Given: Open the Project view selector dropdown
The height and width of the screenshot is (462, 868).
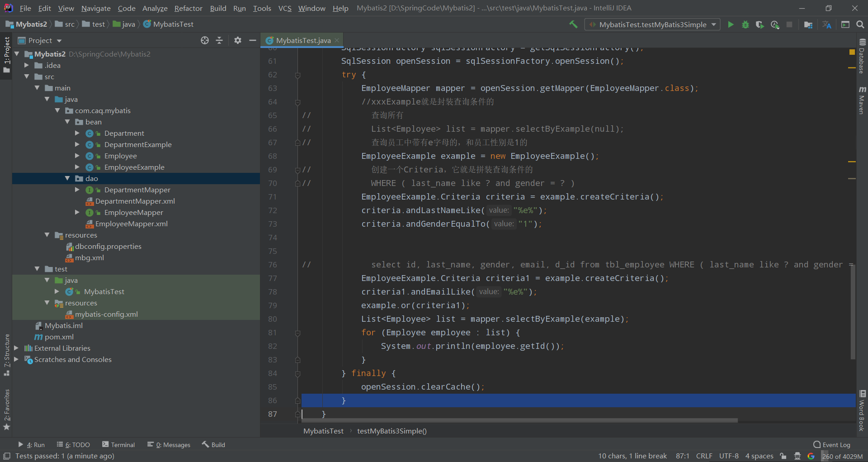Looking at the screenshot, I should pos(40,40).
